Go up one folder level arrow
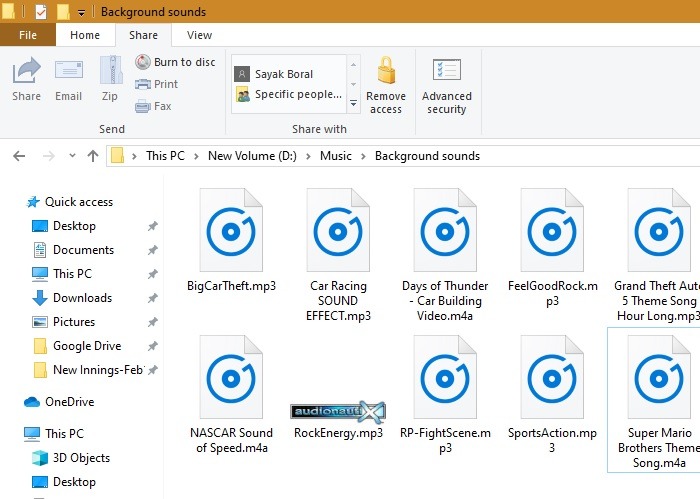The width and height of the screenshot is (700, 499). [93, 156]
